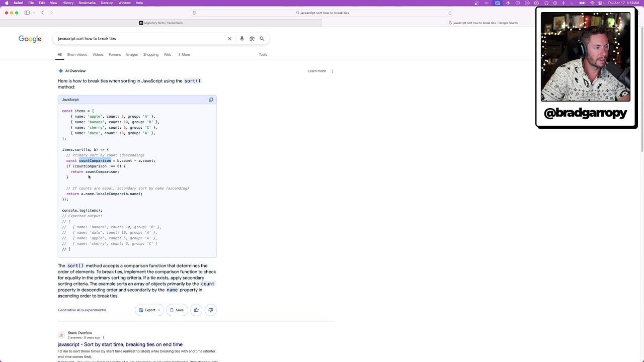Go forward to the next page
This screenshot has height=362, width=644.
pos(51,13)
